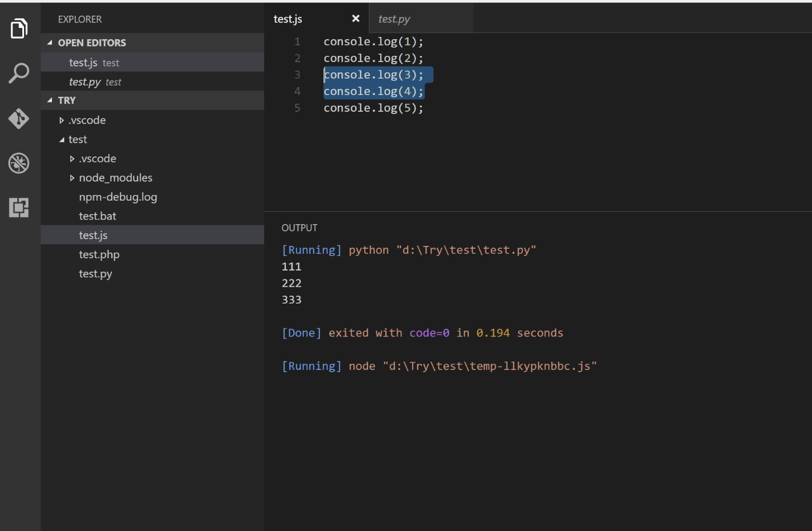
Task: Select the npm-debug.log file icon
Action: click(x=118, y=197)
